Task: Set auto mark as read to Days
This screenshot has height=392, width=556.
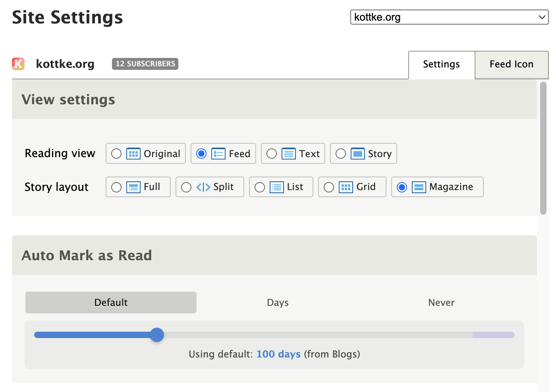Action: (x=278, y=303)
